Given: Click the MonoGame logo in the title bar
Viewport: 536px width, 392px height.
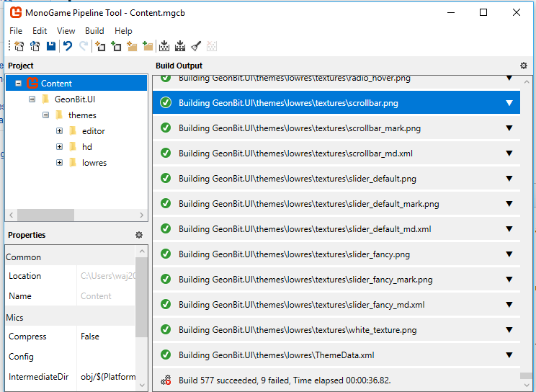Looking at the screenshot, I should 16,13.
